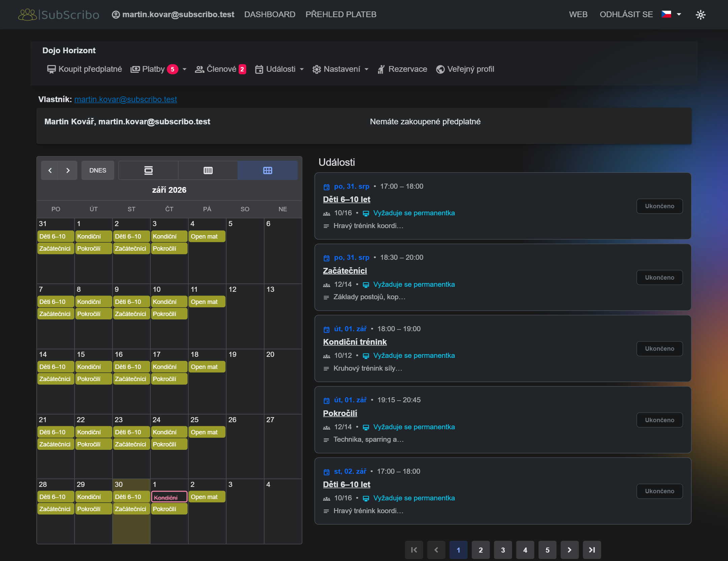Open Open mat event on September 18
728x561 pixels.
click(x=207, y=367)
